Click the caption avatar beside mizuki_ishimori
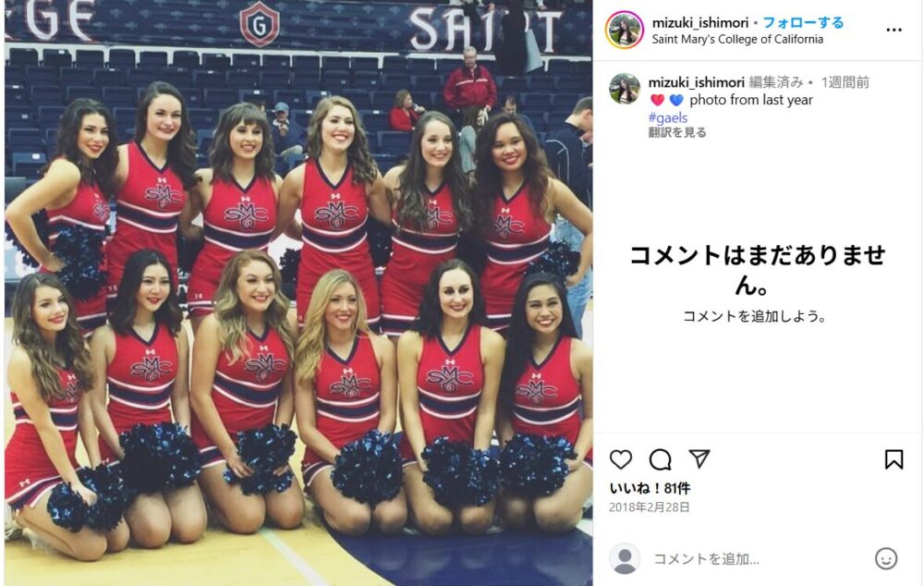This screenshot has width=924, height=586. [x=624, y=89]
